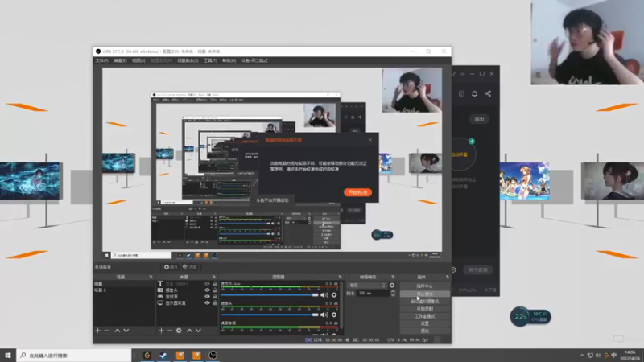Click the start recording button
The width and height of the screenshot is (644, 362).
(425, 309)
